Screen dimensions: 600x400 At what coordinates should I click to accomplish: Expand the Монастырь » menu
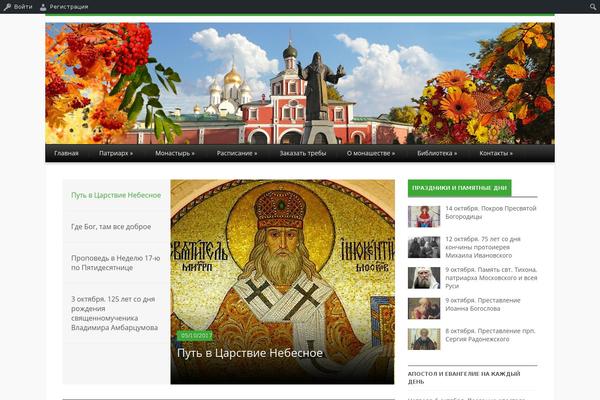point(175,153)
